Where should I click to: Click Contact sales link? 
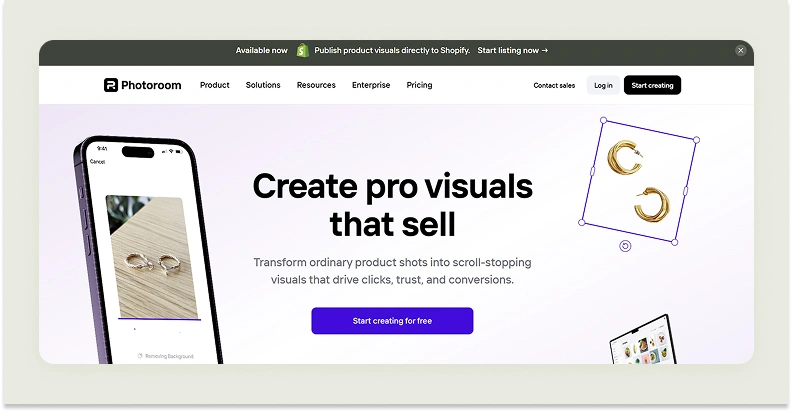[x=554, y=85]
